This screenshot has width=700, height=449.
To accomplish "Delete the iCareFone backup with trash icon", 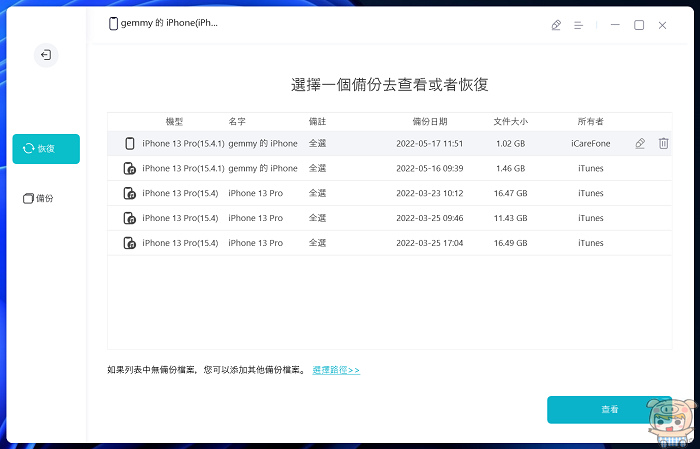I will (x=663, y=143).
